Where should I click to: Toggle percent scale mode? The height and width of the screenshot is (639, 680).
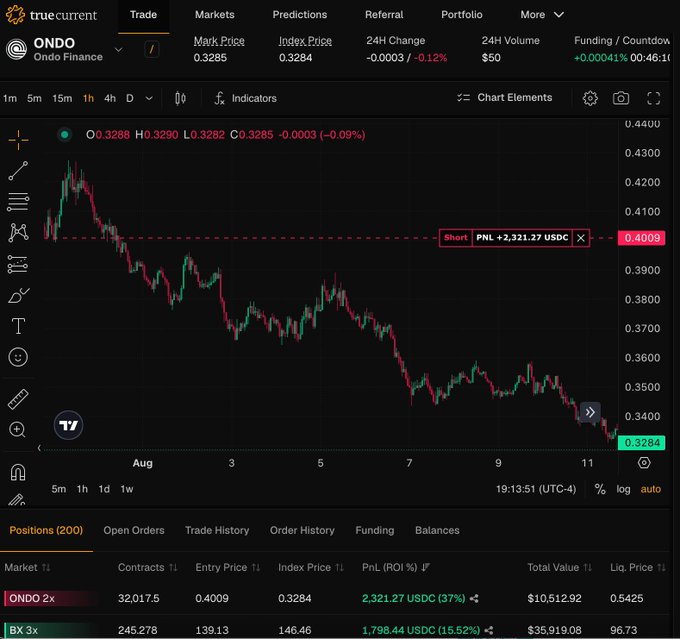[600, 489]
